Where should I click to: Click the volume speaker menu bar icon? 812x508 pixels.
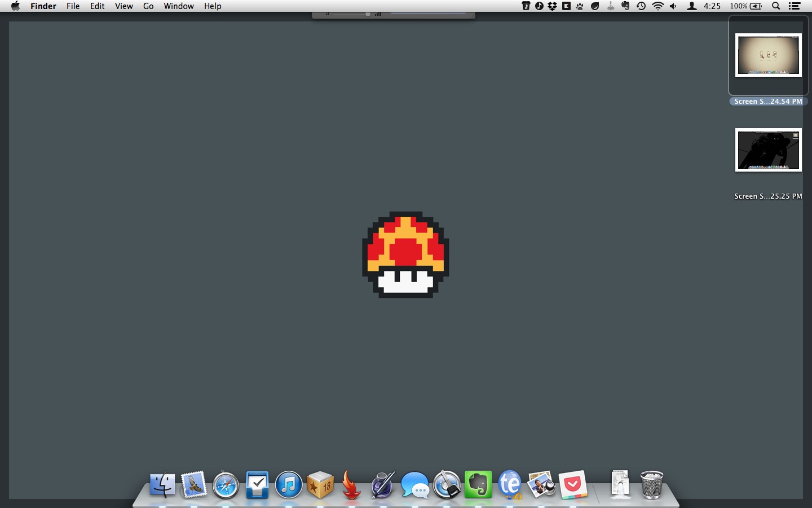tap(673, 6)
